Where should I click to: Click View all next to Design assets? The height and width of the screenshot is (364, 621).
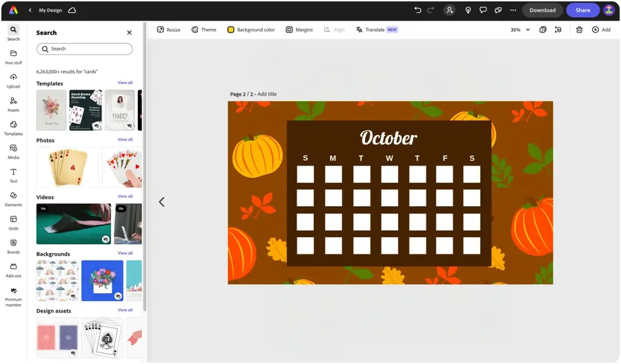click(125, 310)
